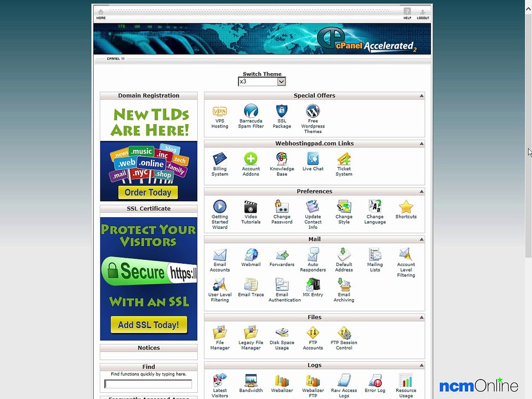Open Raw Access Logs

pyautogui.click(x=344, y=386)
